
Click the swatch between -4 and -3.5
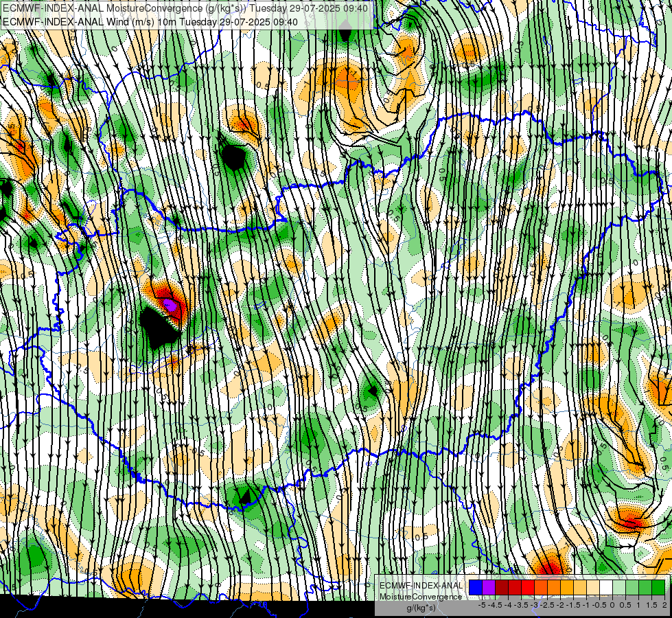(x=515, y=587)
